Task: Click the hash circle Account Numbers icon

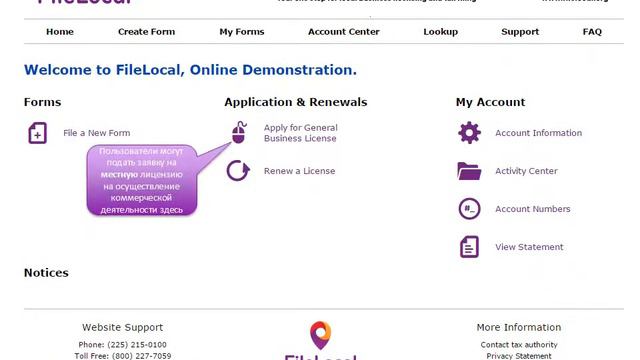Action: (x=469, y=209)
